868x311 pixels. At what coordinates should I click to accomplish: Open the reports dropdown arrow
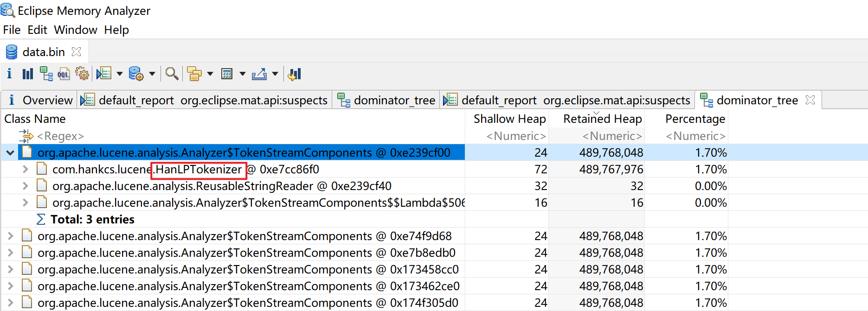119,74
